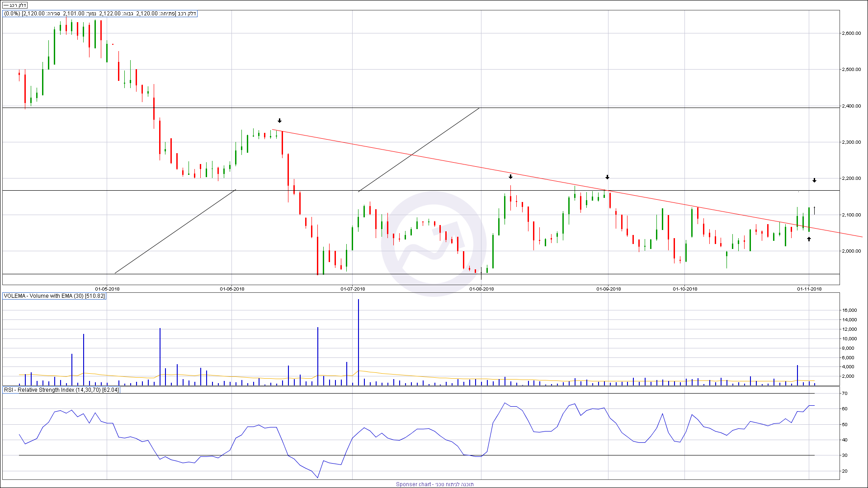This screenshot has width=868, height=488.
Task: Click the 16,000 volume axis label
Action: (849, 310)
